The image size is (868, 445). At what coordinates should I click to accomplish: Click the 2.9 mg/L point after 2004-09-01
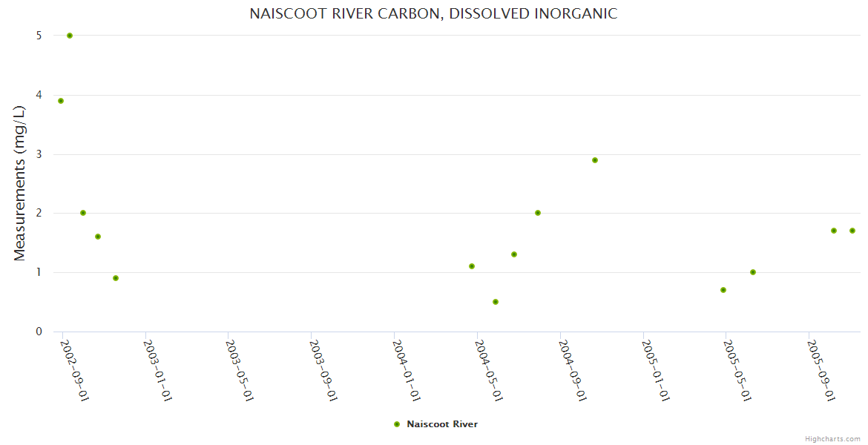(x=595, y=160)
